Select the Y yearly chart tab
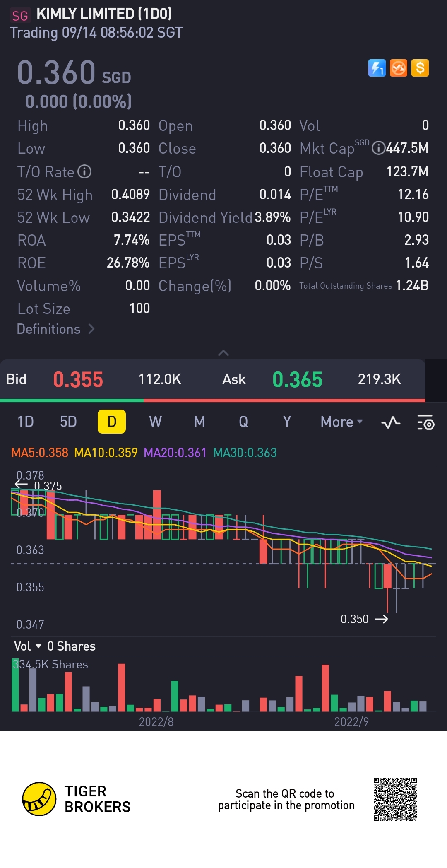447x868 pixels. click(x=287, y=422)
